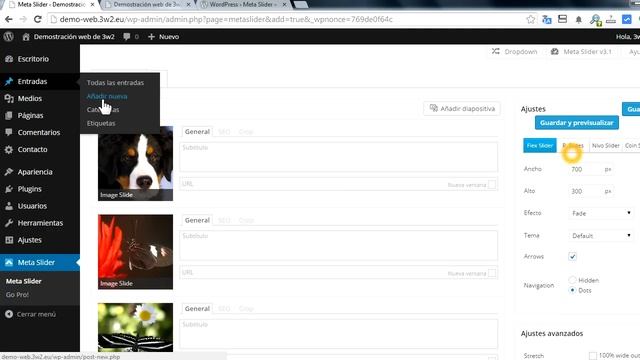Click the Herramientas wrench icon

pyautogui.click(x=9, y=223)
